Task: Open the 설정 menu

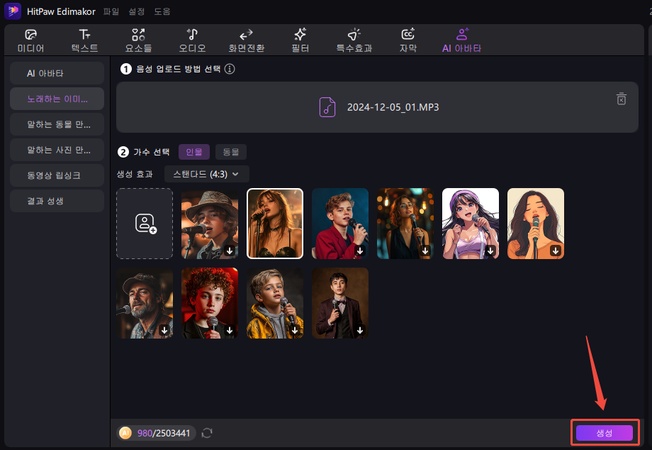Action: tap(136, 11)
